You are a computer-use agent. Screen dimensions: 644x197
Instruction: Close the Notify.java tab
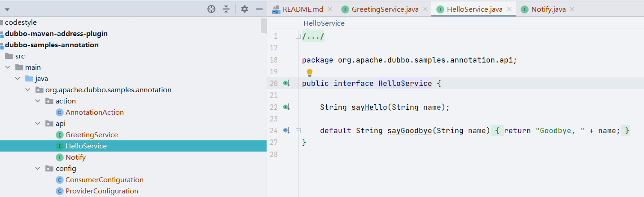(x=571, y=9)
